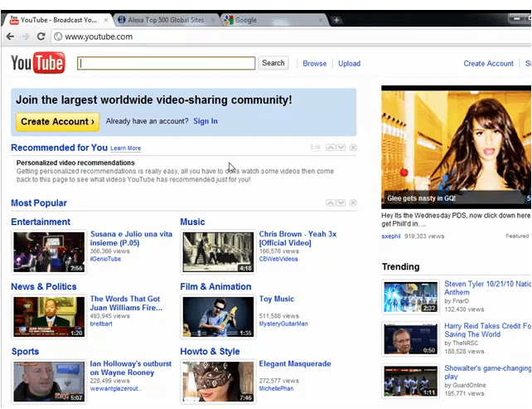This screenshot has height=409, width=532.
Task: Click the address bar URL
Action: 99,37
